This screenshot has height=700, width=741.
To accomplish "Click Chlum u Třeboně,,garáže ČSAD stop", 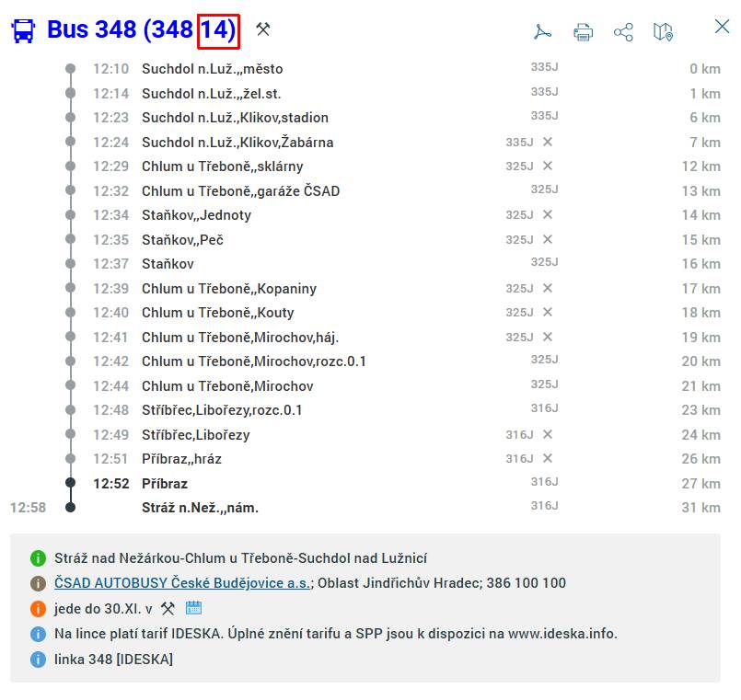I will [240, 190].
